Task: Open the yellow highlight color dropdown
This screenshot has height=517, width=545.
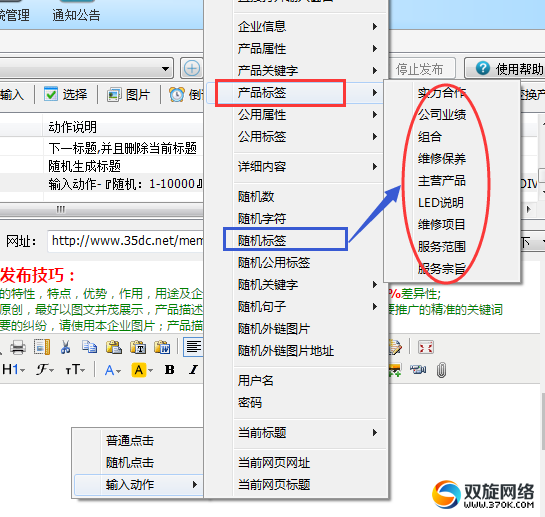Action: [142, 370]
